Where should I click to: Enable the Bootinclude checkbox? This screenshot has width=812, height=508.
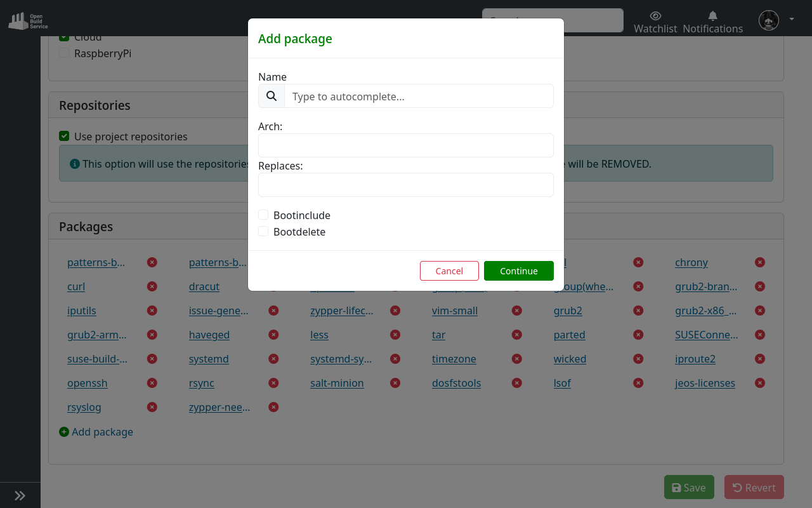[263, 214]
